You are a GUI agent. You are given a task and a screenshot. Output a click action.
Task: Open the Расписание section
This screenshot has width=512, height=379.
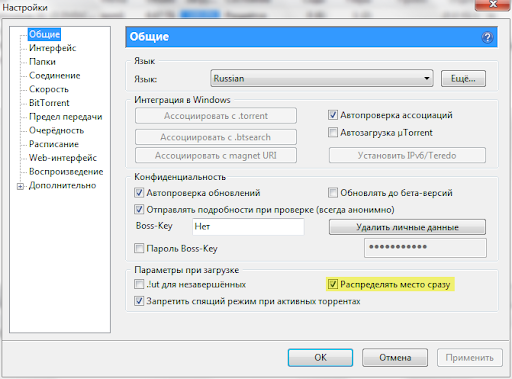click(54, 144)
